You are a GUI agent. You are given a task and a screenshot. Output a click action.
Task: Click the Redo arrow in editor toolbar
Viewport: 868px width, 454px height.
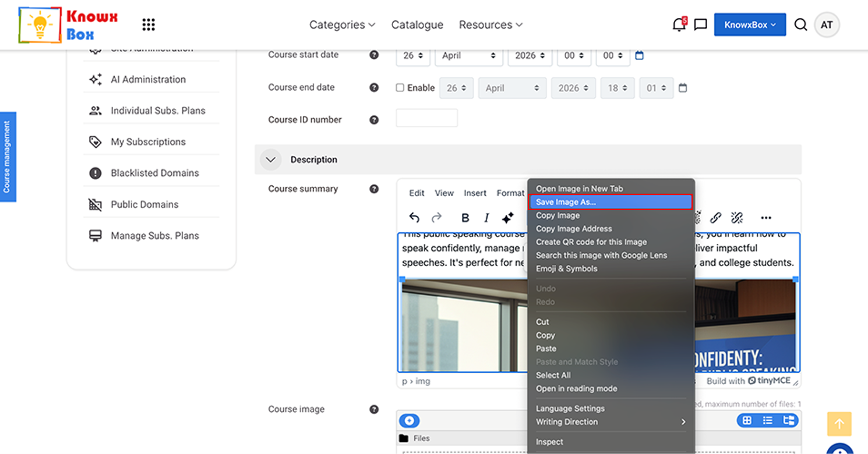[x=436, y=218]
